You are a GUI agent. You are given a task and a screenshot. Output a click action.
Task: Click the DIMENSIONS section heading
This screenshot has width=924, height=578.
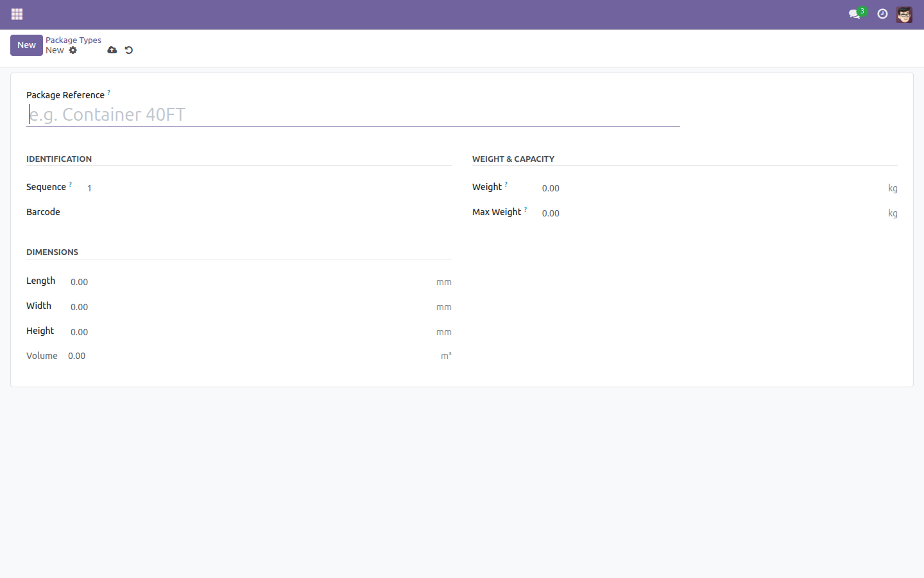point(52,252)
